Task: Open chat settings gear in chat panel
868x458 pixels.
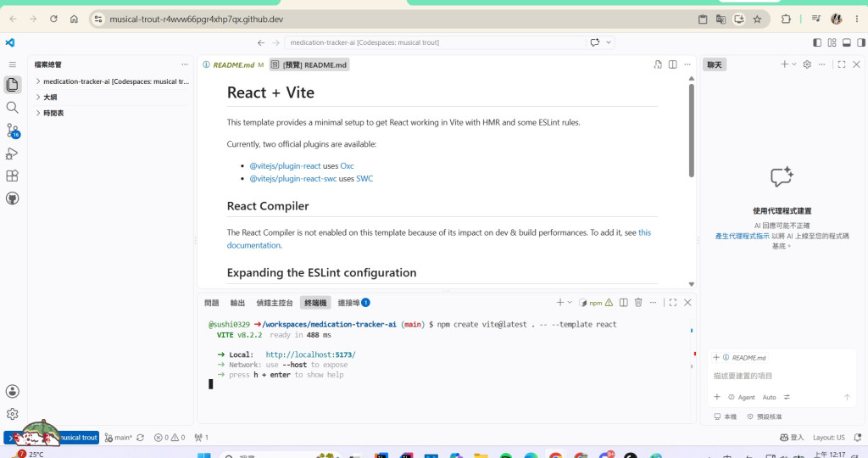Action: 807,64
